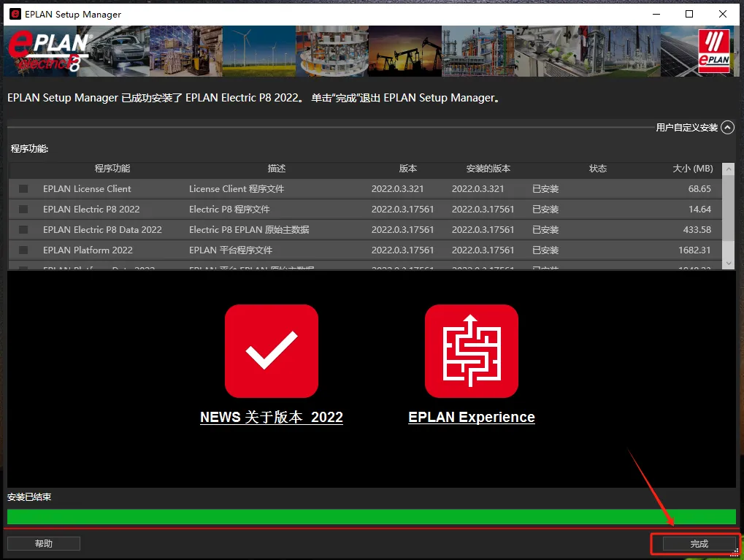Close the EPLAN Setup Manager window

click(x=723, y=15)
